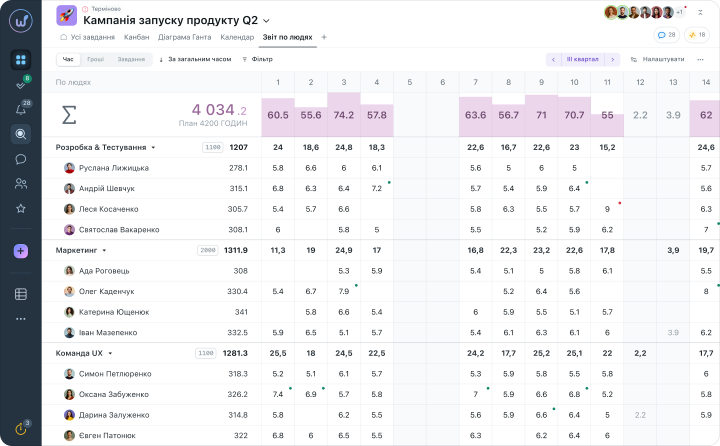
Task: Open the table view icon in sidebar
Action: [21, 294]
